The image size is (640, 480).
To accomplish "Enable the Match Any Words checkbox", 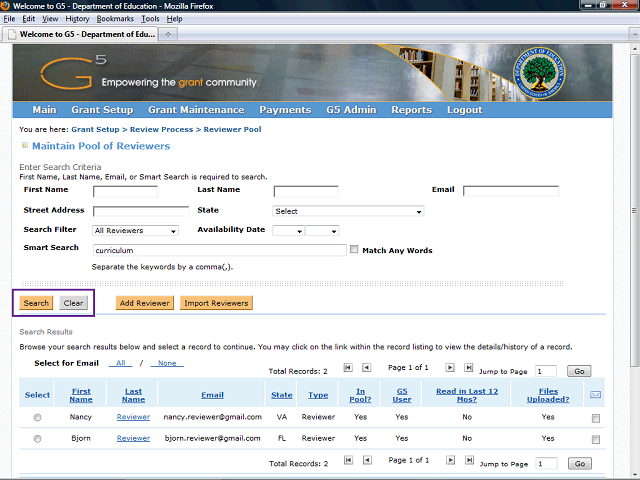I will pyautogui.click(x=354, y=250).
